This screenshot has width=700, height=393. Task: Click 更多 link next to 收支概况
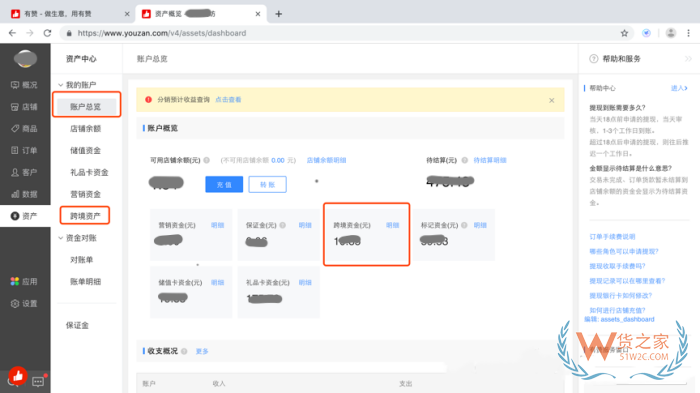pos(202,351)
